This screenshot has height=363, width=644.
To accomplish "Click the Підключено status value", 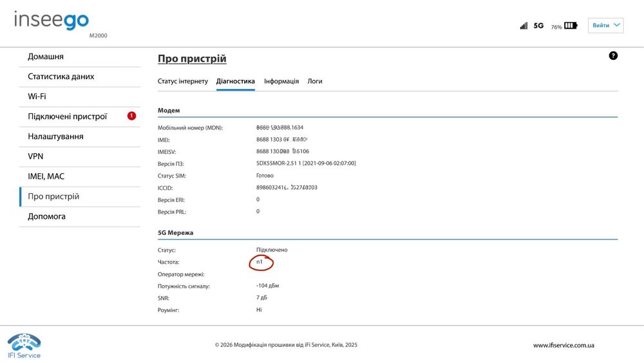I will 272,250.
